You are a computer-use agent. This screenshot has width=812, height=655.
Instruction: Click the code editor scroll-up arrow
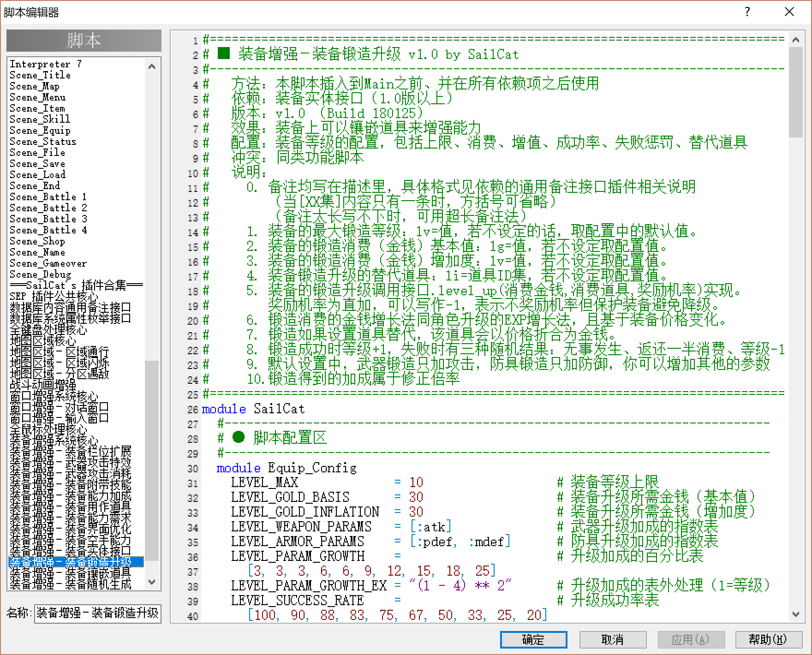point(795,40)
